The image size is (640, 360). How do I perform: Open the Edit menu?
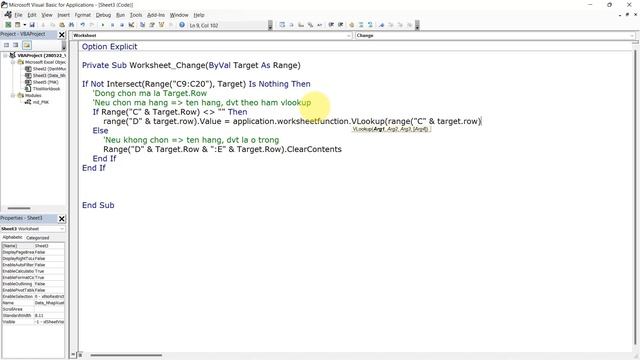pyautogui.click(x=32, y=15)
